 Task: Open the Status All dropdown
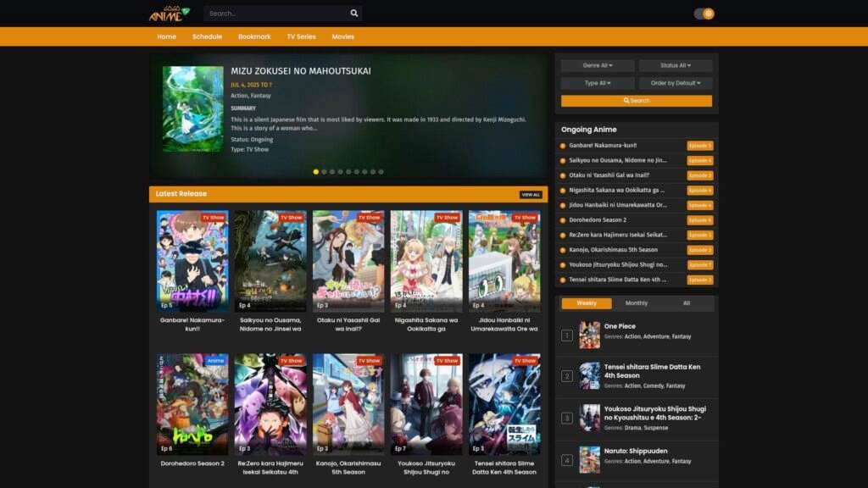click(x=676, y=65)
